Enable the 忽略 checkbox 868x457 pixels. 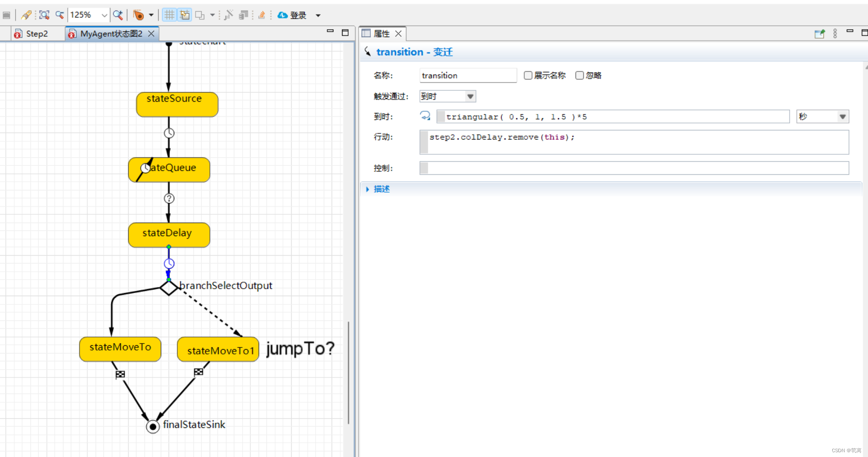[580, 75]
